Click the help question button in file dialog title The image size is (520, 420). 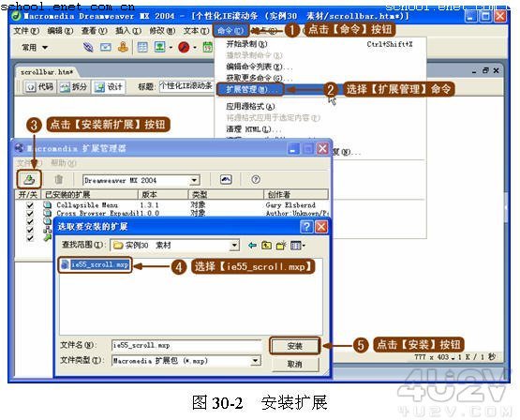click(x=306, y=227)
